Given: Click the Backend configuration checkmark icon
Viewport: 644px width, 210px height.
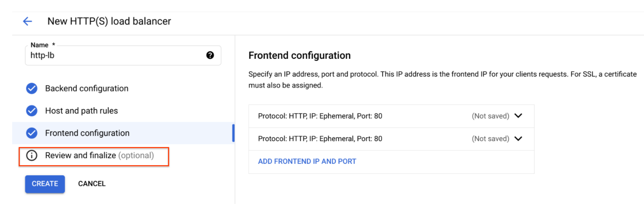Looking at the screenshot, I should click(x=32, y=88).
